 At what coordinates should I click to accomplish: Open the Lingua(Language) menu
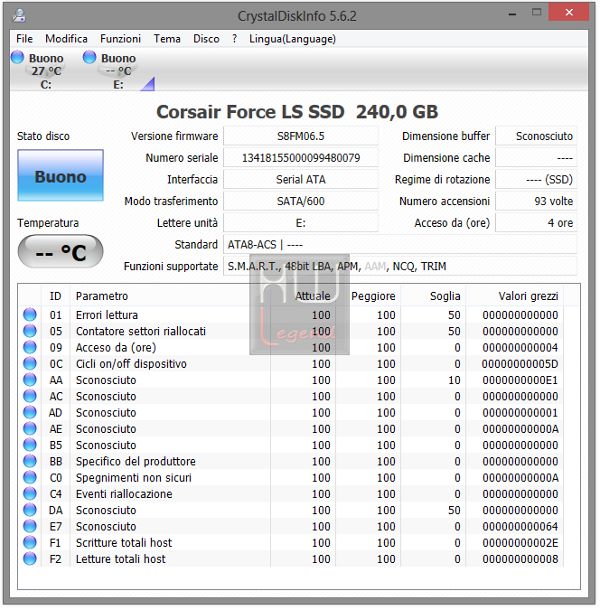pyautogui.click(x=292, y=39)
